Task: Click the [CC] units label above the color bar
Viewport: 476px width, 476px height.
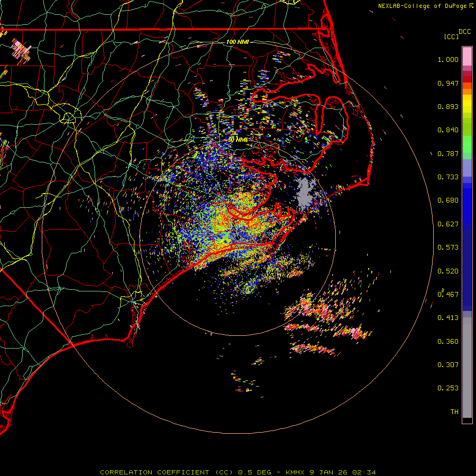Action: (451, 36)
